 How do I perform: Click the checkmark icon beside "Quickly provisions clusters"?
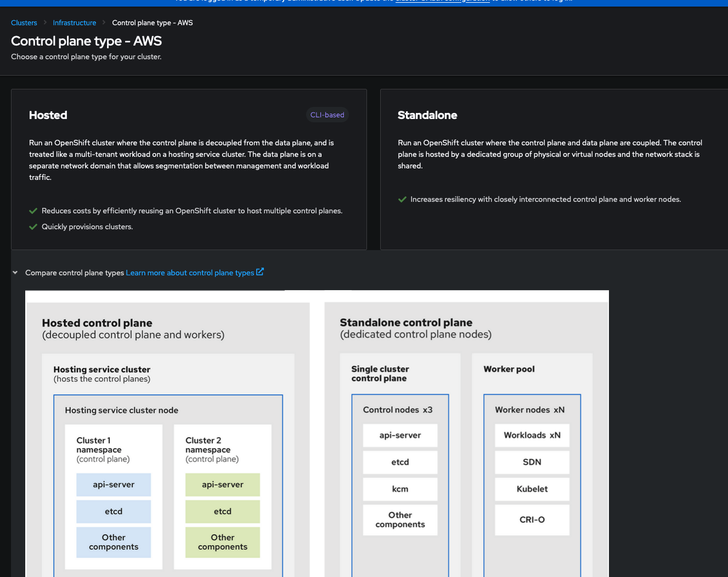(x=33, y=227)
